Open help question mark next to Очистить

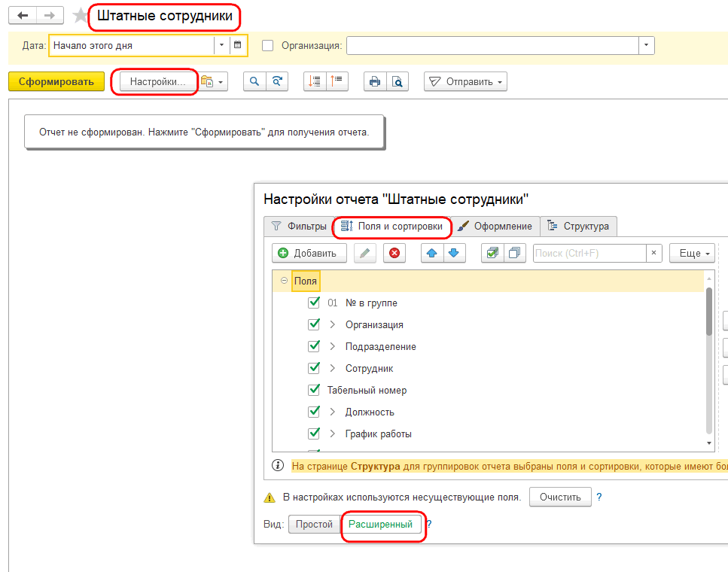pyautogui.click(x=599, y=497)
